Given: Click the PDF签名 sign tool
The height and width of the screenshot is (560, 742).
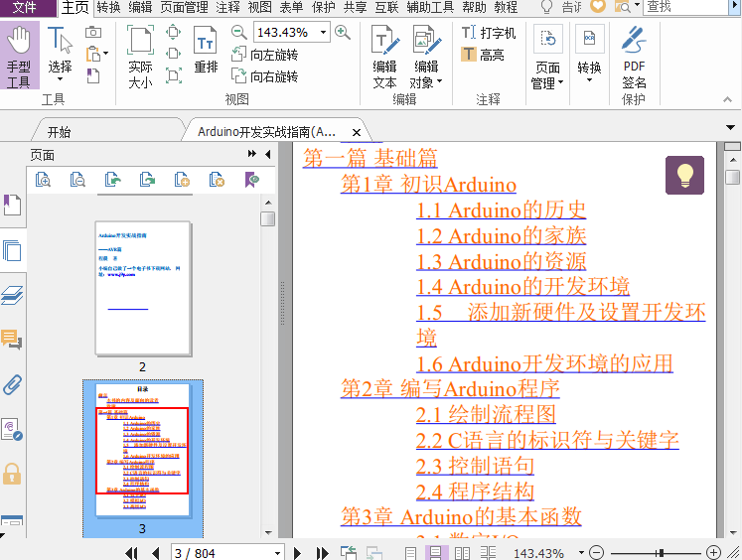Looking at the screenshot, I should [634, 57].
